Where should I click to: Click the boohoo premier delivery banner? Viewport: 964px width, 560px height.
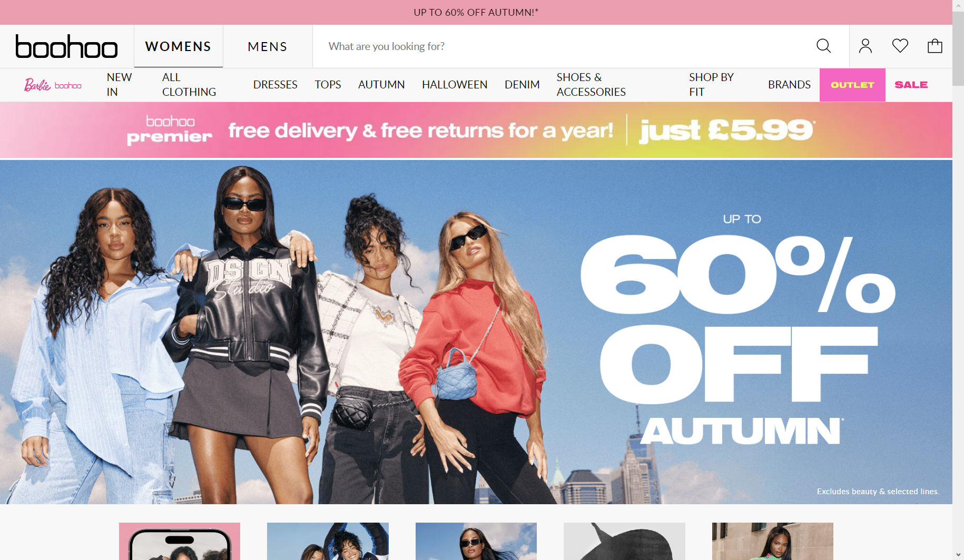[x=476, y=130]
